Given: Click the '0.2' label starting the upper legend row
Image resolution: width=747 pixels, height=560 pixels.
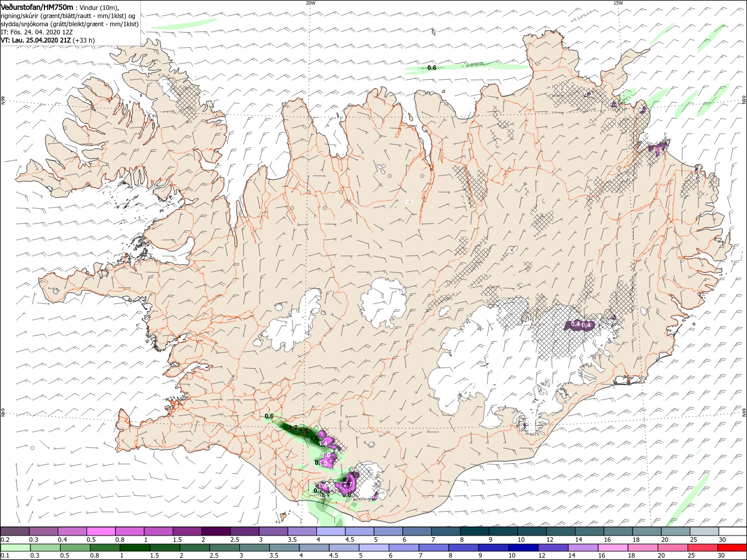Looking at the screenshot, I should point(4,540).
